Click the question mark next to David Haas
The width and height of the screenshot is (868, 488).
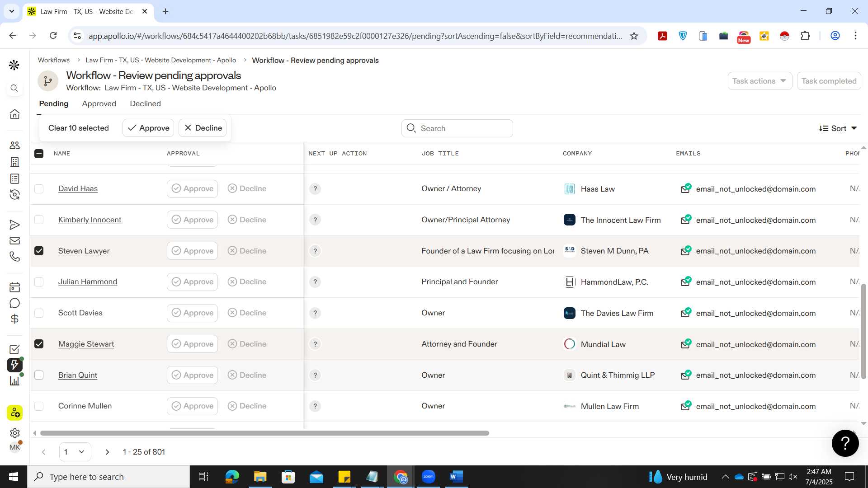[315, 189]
